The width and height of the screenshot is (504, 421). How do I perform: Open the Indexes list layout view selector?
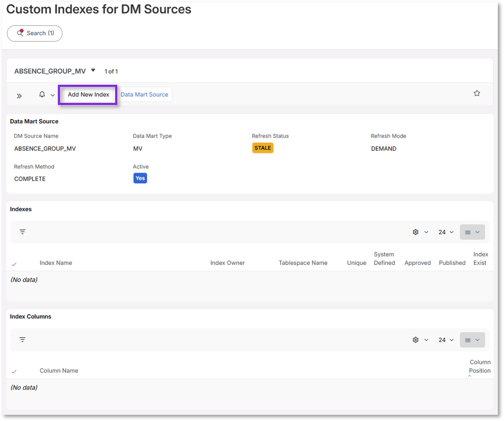pyautogui.click(x=472, y=232)
